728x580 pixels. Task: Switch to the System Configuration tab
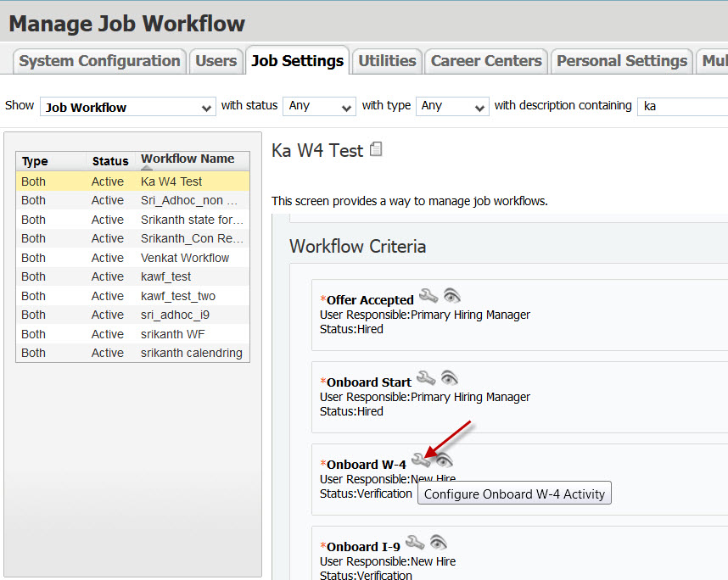[99, 61]
